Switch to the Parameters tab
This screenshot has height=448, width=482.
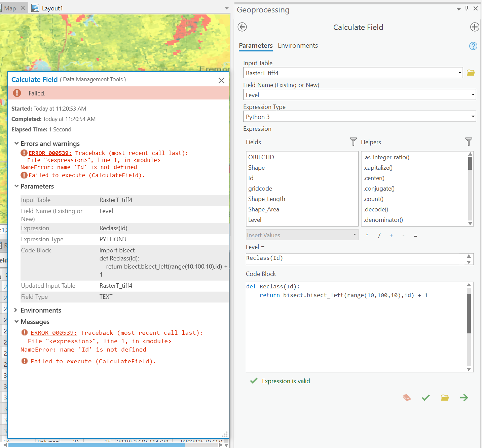(256, 46)
